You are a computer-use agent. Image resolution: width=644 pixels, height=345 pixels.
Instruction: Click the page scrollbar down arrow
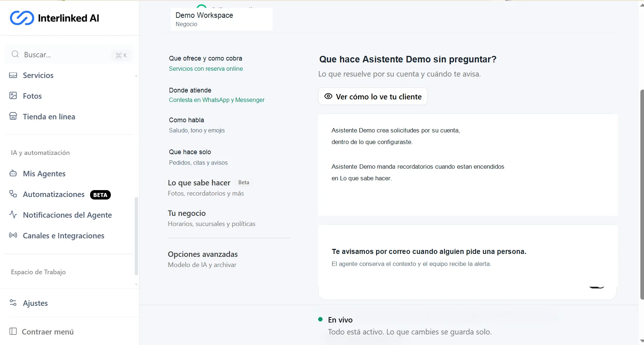click(641, 341)
